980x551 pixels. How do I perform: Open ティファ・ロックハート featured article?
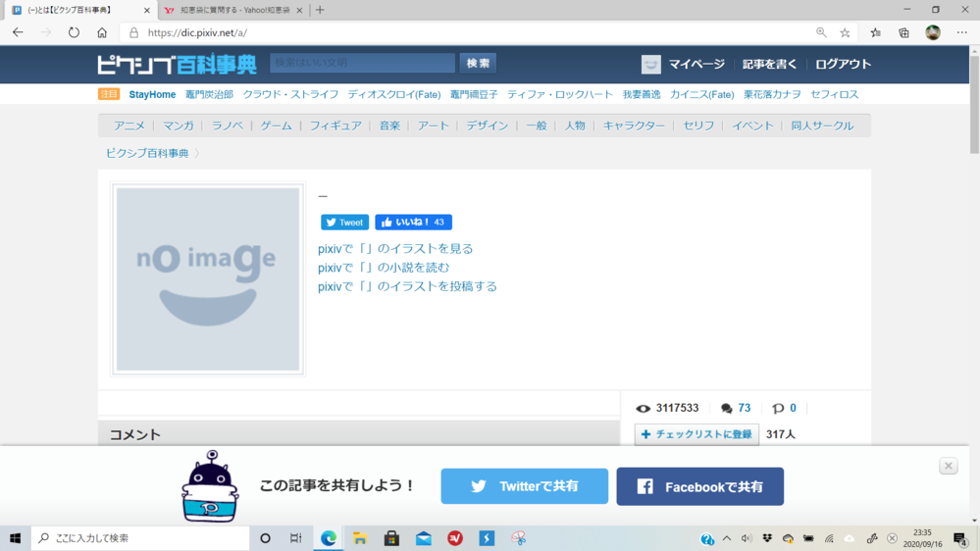tap(560, 94)
